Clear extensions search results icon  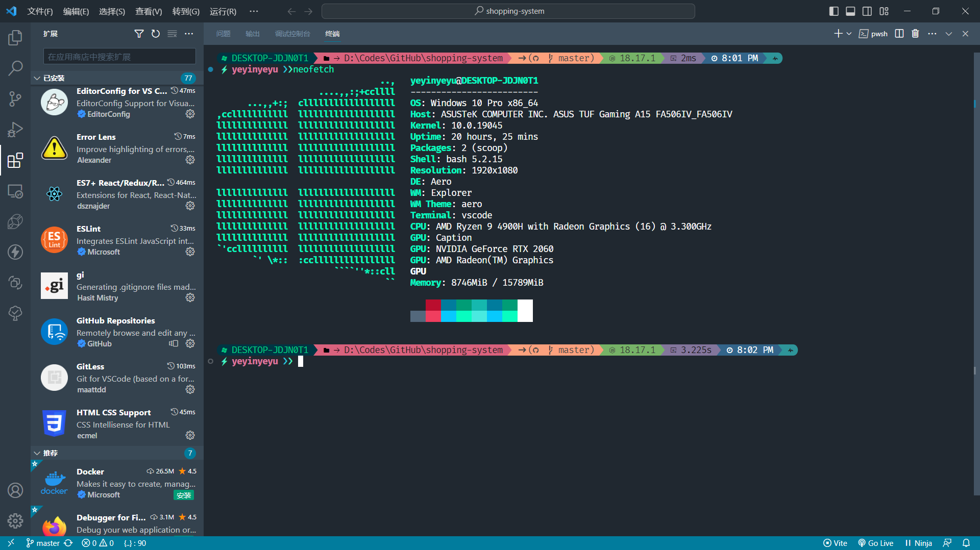173,34
